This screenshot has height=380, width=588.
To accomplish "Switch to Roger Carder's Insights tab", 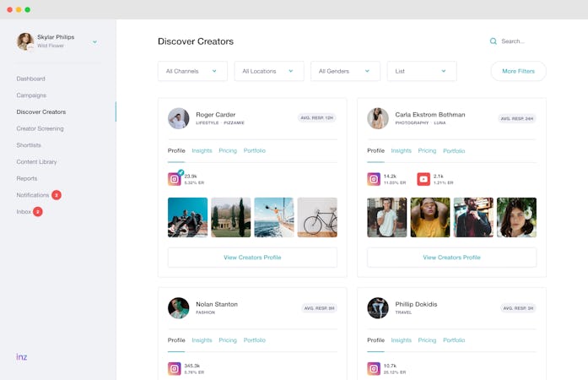I will (202, 150).
